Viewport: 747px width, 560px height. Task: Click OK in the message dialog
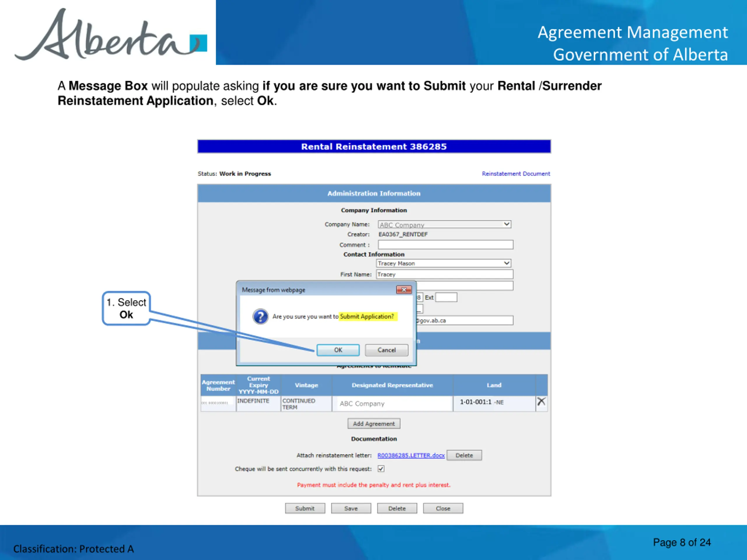(x=338, y=350)
